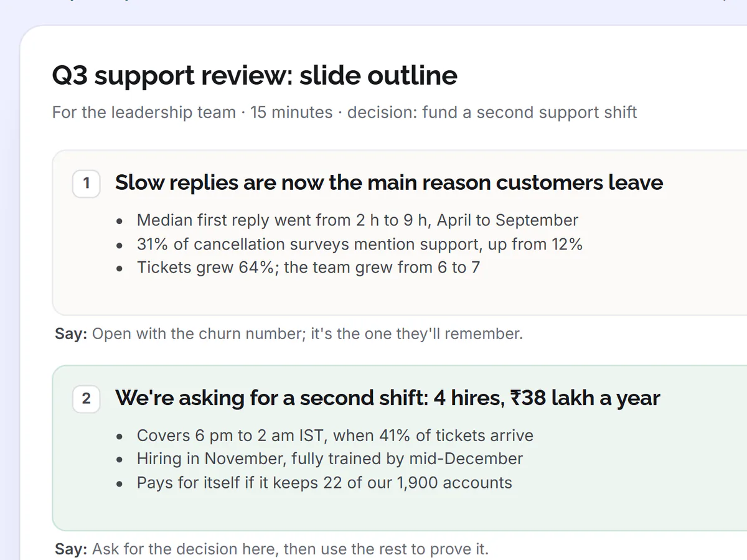Click the "Pays for itself" bullet
The width and height of the screenshot is (747, 560).
324,483
